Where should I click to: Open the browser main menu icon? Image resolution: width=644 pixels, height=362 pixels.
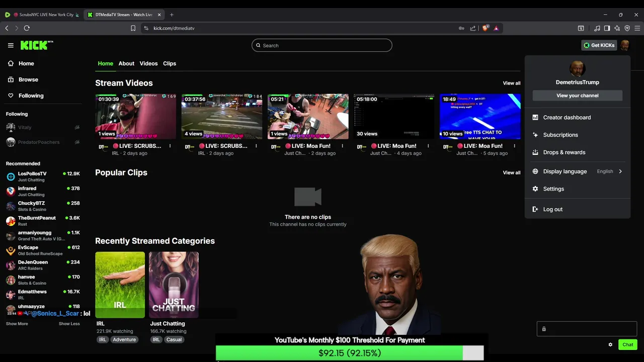click(637, 28)
